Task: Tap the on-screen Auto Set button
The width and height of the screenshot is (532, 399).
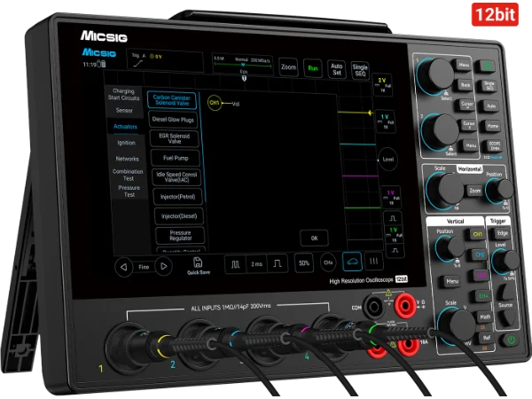Action: pos(337,69)
